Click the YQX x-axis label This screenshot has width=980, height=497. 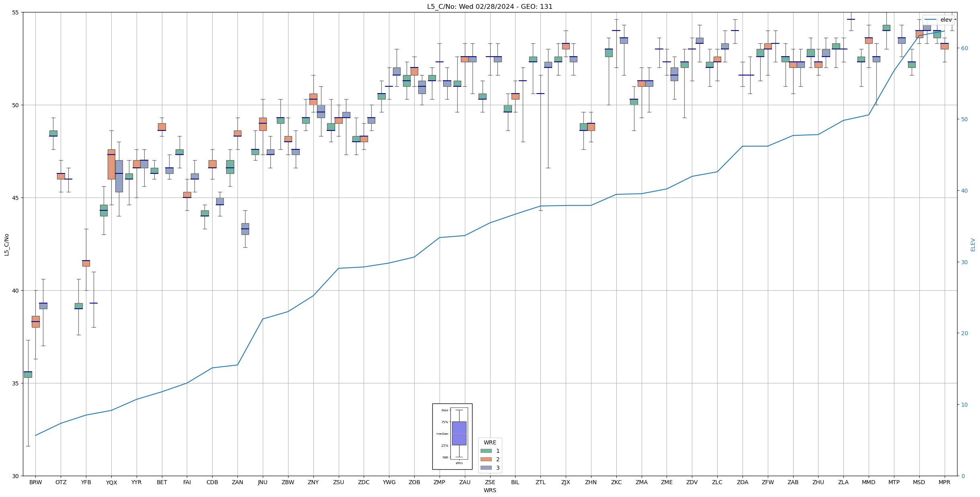(x=111, y=482)
